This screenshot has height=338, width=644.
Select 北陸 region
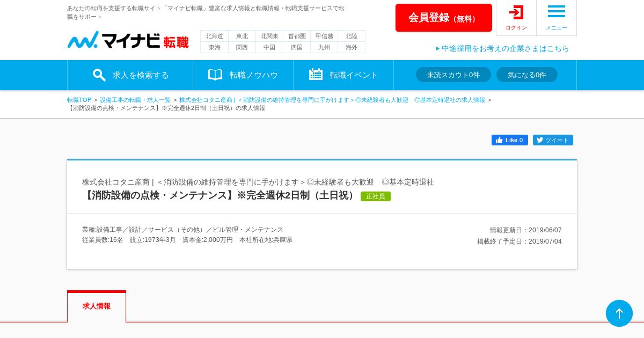click(352, 36)
